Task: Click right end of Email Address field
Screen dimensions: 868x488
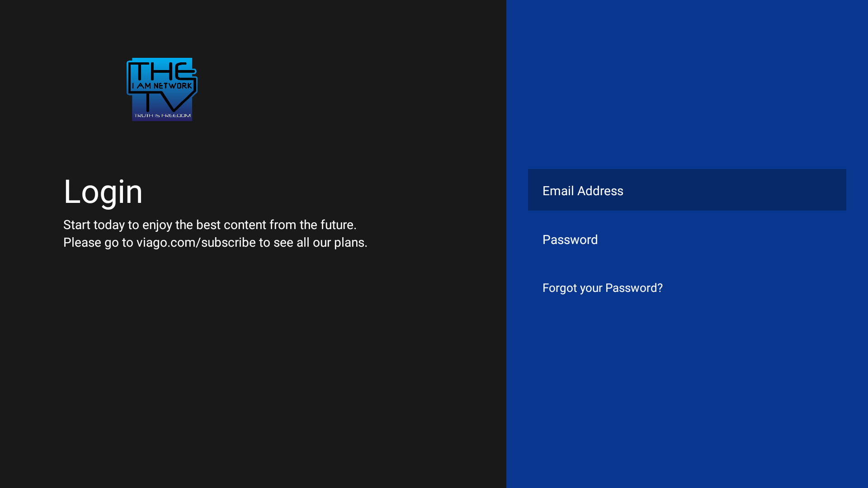Action: (832, 190)
